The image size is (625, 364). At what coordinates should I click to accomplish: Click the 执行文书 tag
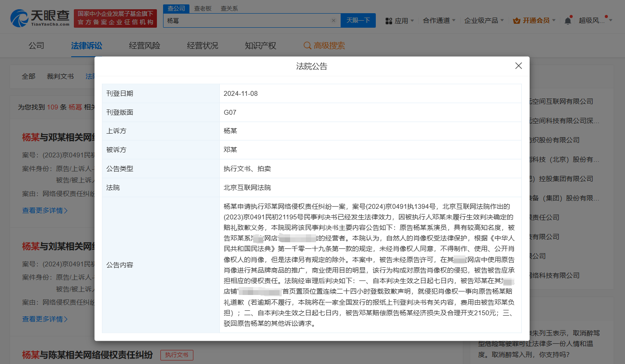[x=177, y=355]
